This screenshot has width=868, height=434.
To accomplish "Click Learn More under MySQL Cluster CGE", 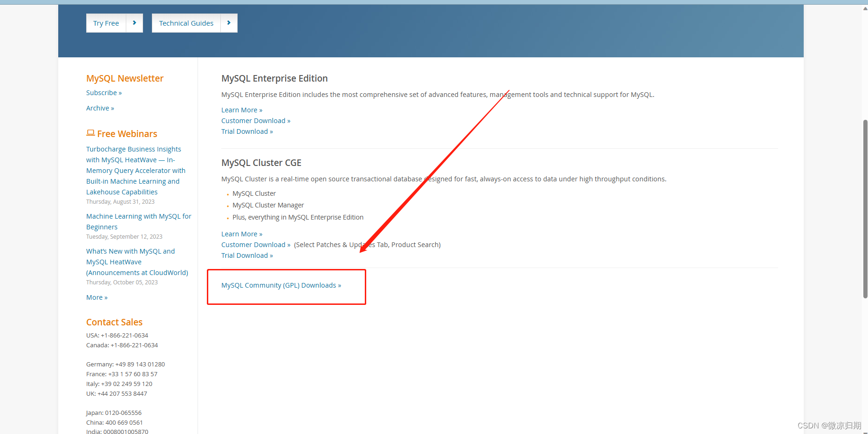I will point(242,234).
